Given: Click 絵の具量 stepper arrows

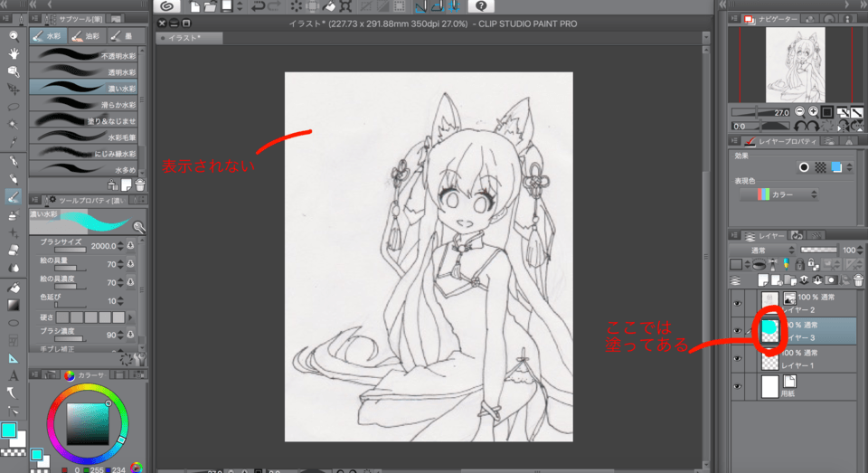Looking at the screenshot, I should click(x=120, y=264).
